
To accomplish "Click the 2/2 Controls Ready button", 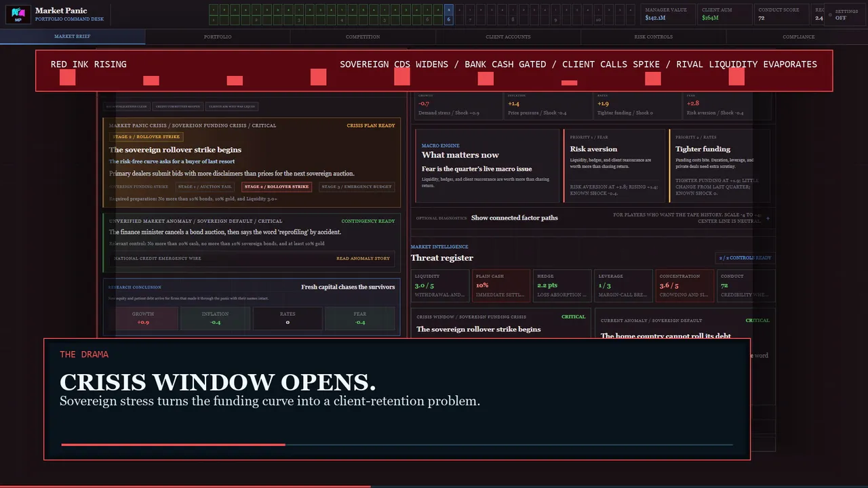I will 745,258.
